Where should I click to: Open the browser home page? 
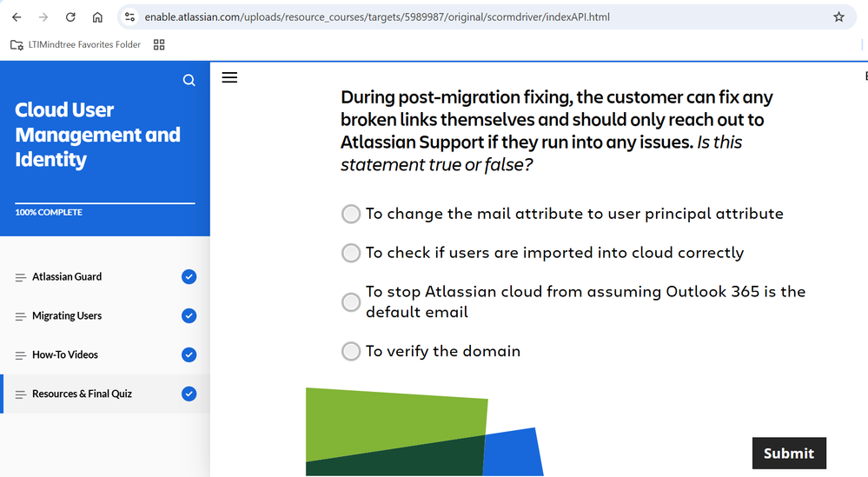(x=97, y=17)
